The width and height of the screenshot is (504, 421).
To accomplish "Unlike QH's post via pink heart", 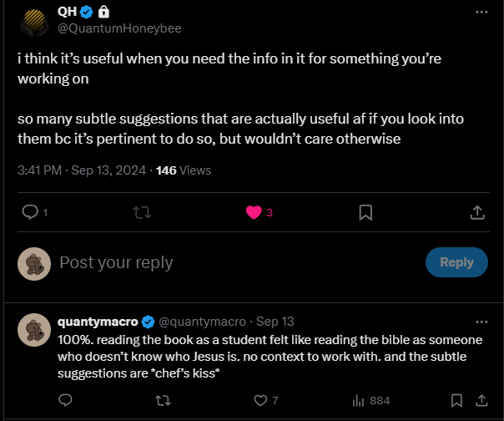I will pyautogui.click(x=254, y=212).
